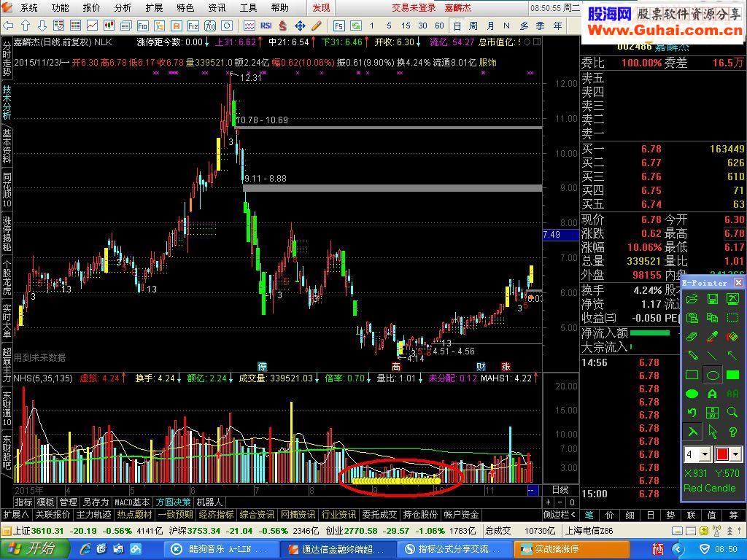This screenshot has width=747, height=560.
Task: Click the up arrow toolbar icon
Action: click(x=26, y=26)
